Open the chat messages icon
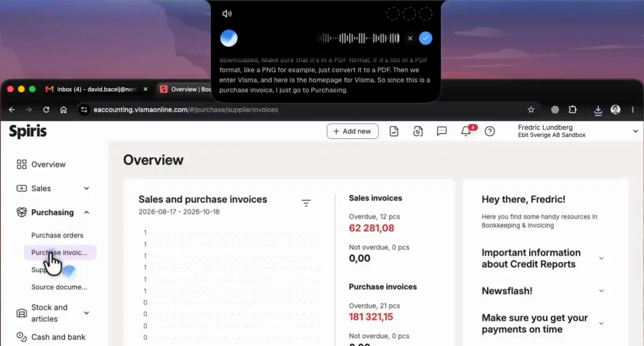 (x=442, y=131)
